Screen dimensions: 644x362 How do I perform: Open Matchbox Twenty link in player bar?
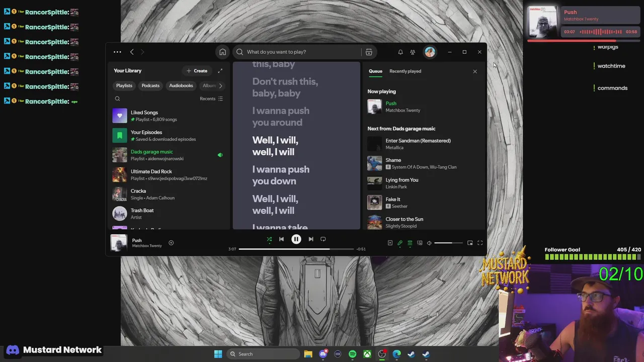[147, 246]
